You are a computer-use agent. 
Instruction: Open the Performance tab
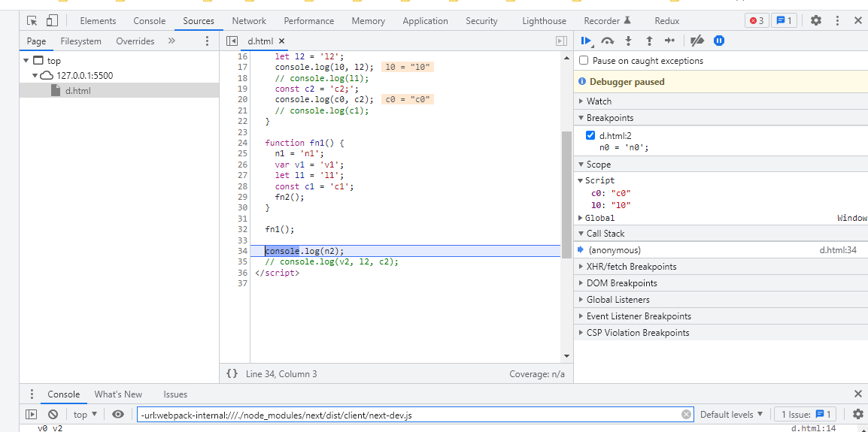pyautogui.click(x=309, y=21)
